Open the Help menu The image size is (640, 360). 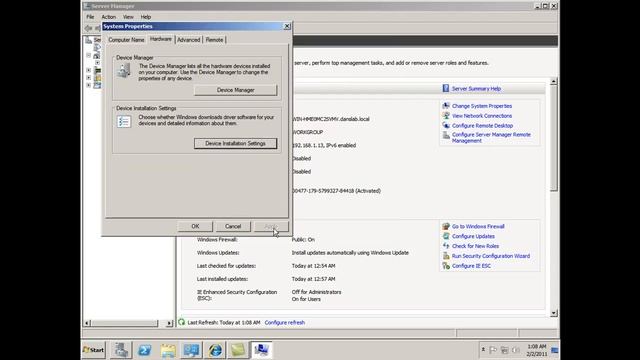click(146, 17)
